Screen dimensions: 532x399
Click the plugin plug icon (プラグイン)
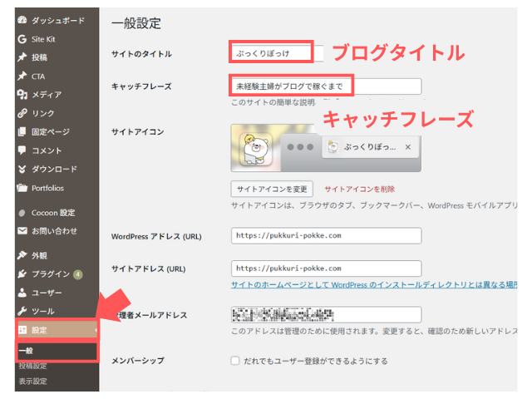point(22,273)
